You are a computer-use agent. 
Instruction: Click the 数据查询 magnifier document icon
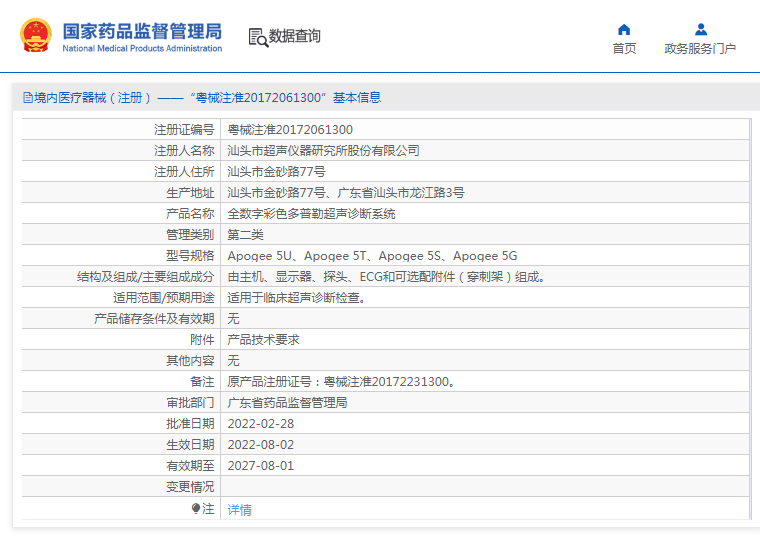pyautogui.click(x=258, y=37)
